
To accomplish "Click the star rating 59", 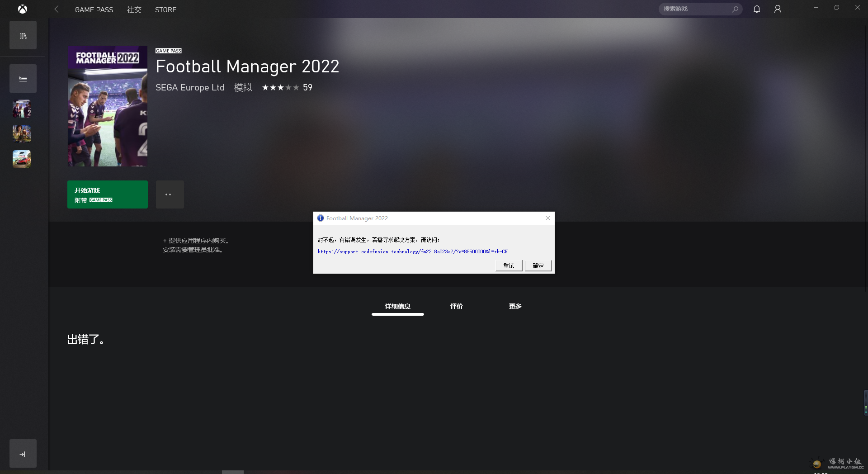I will (287, 87).
